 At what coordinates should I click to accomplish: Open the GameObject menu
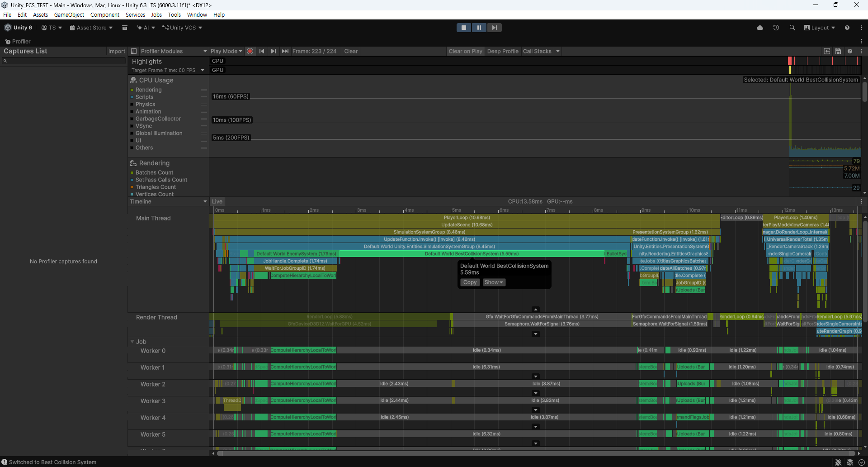point(69,14)
